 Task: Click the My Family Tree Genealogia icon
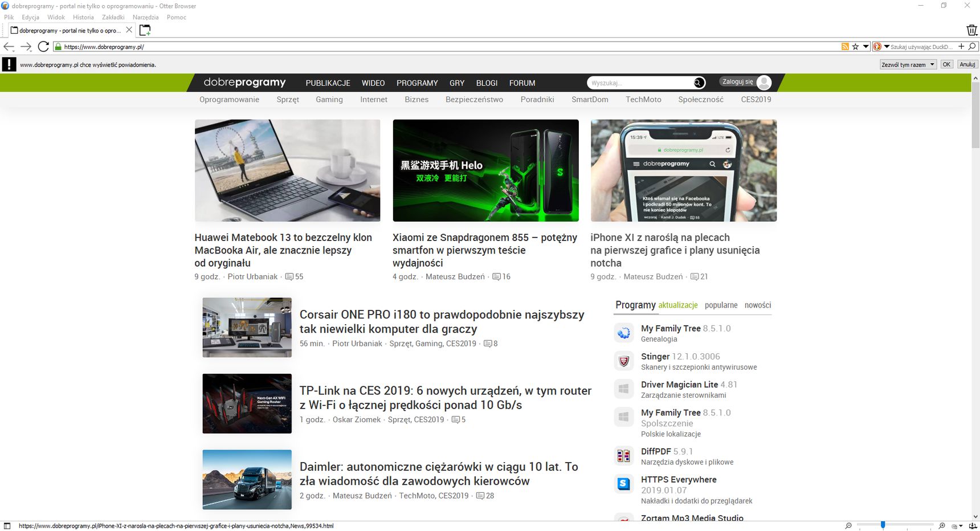pyautogui.click(x=624, y=333)
